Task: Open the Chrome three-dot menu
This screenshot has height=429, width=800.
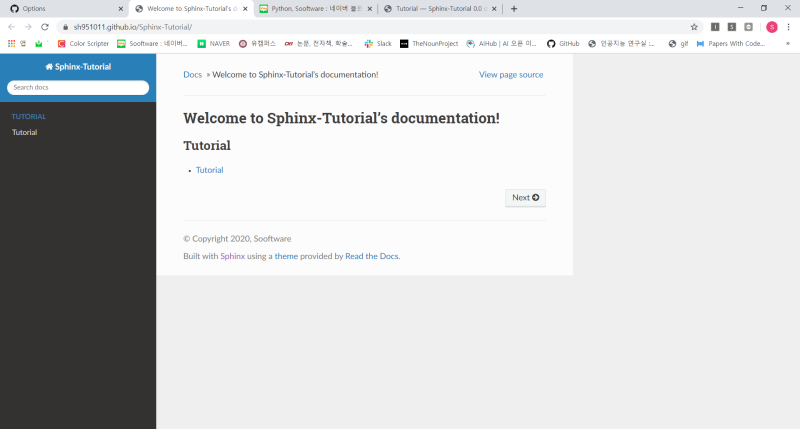Action: [788, 27]
